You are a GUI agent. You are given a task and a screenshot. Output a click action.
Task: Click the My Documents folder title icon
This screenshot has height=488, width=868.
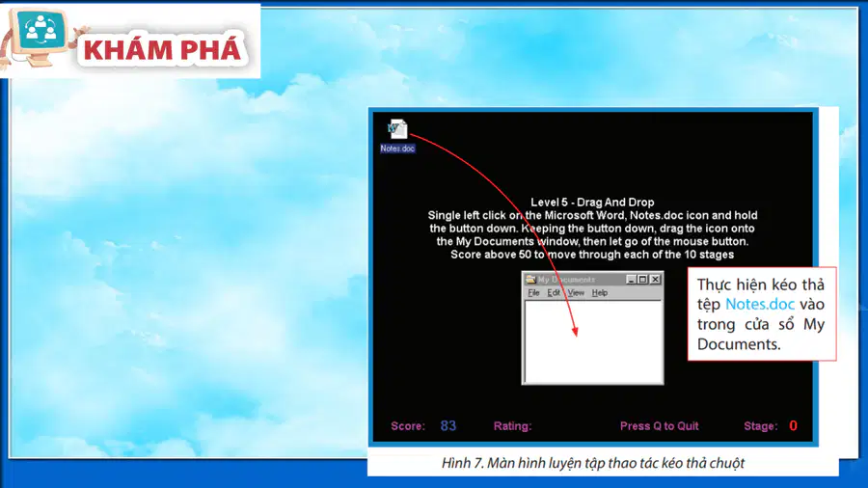[x=530, y=280]
